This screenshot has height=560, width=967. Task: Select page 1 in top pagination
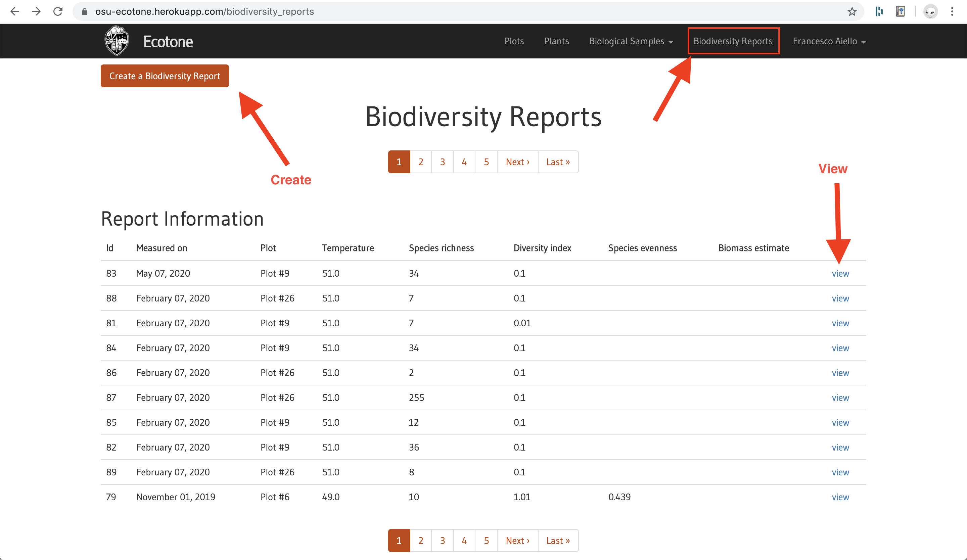(399, 162)
